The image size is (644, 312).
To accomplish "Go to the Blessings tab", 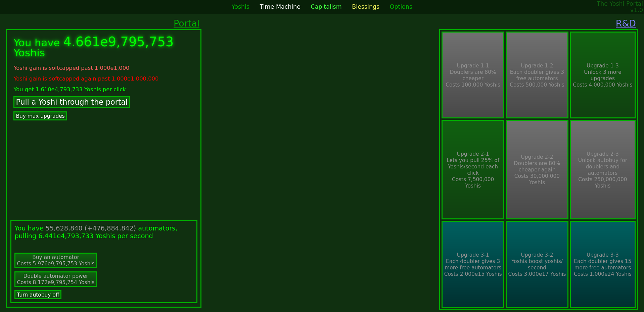I will pos(366,7).
